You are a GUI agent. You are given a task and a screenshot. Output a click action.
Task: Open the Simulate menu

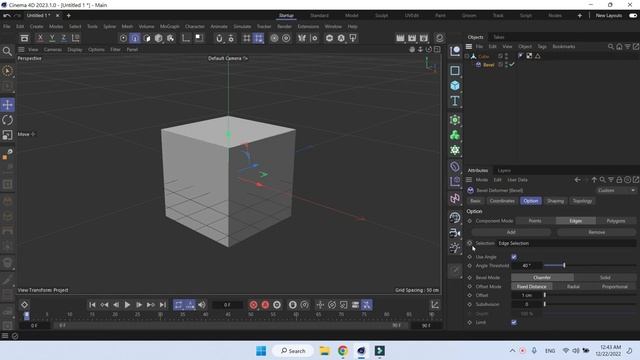242,27
